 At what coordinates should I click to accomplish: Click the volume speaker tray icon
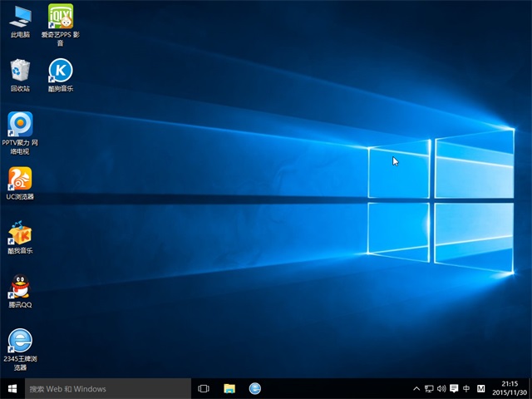tap(441, 388)
